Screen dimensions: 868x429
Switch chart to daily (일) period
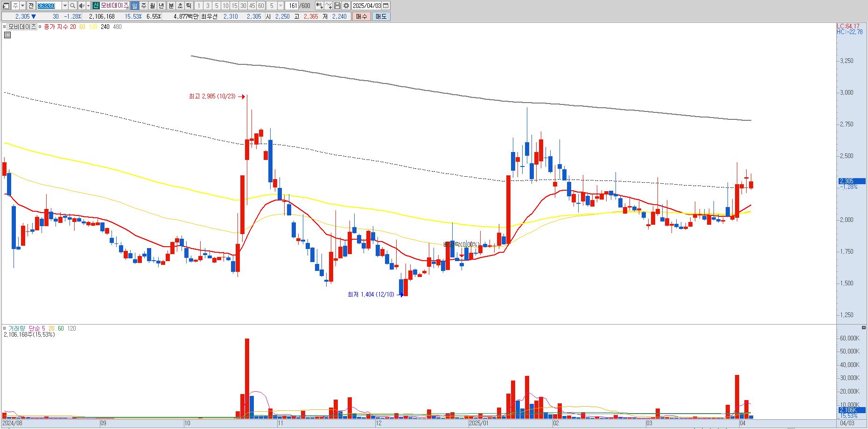pyautogui.click(x=134, y=6)
